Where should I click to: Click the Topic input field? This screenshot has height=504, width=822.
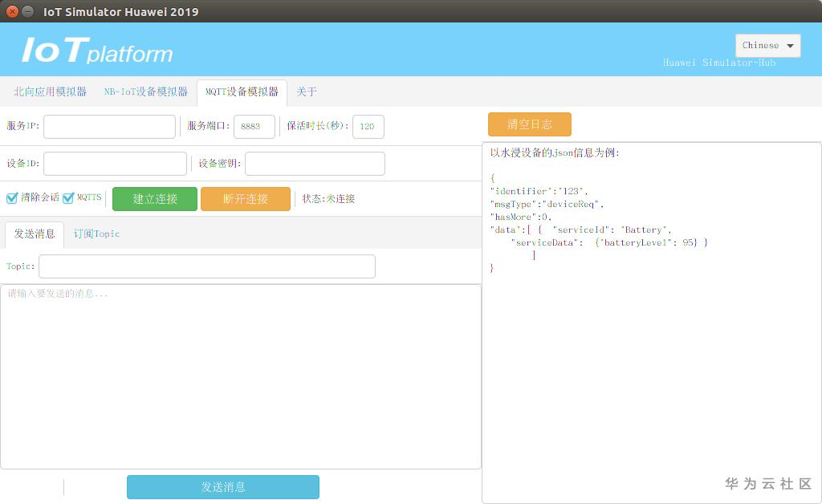(x=207, y=266)
